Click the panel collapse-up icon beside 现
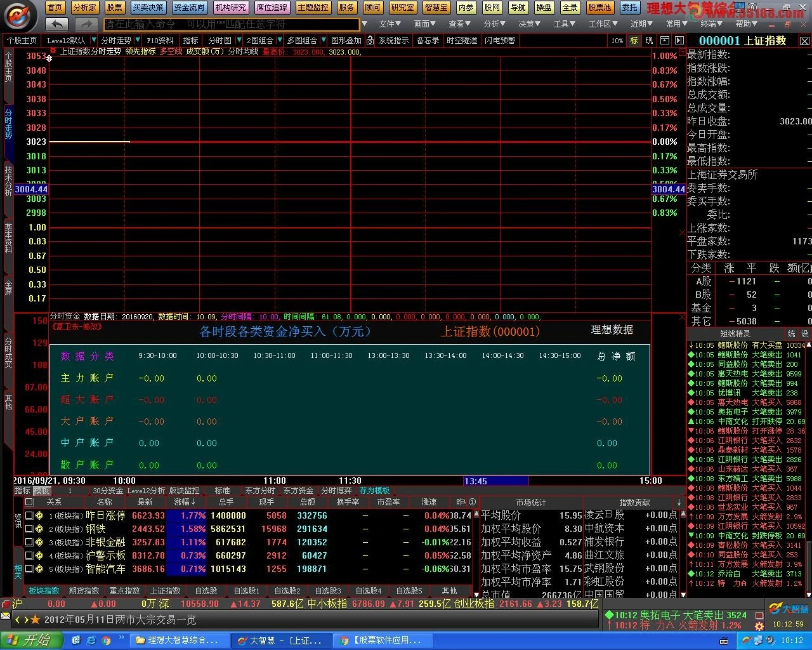This screenshot has width=812, height=650. [665, 40]
